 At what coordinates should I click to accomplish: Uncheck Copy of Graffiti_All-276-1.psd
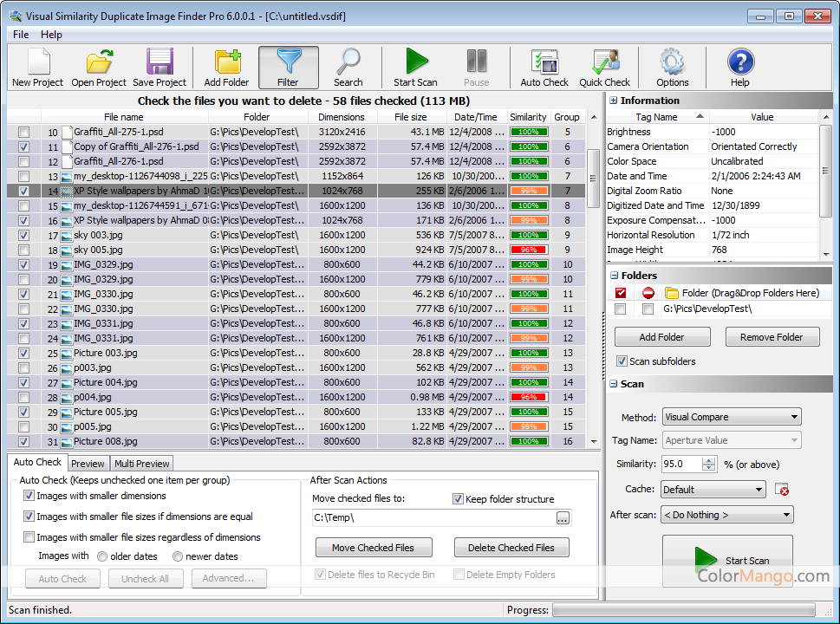(23, 146)
